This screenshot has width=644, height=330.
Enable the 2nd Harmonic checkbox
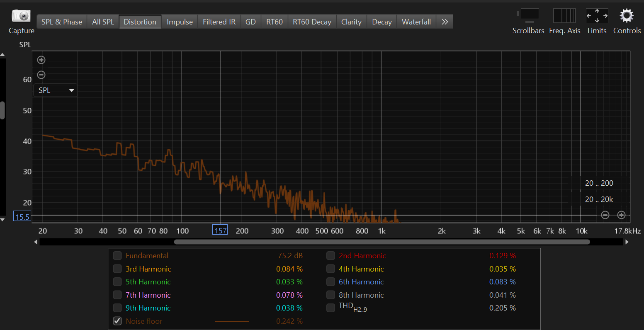[331, 256]
